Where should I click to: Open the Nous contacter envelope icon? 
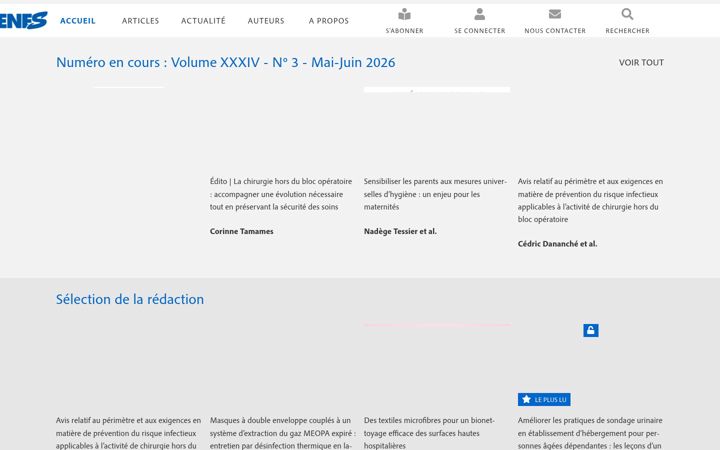click(555, 14)
